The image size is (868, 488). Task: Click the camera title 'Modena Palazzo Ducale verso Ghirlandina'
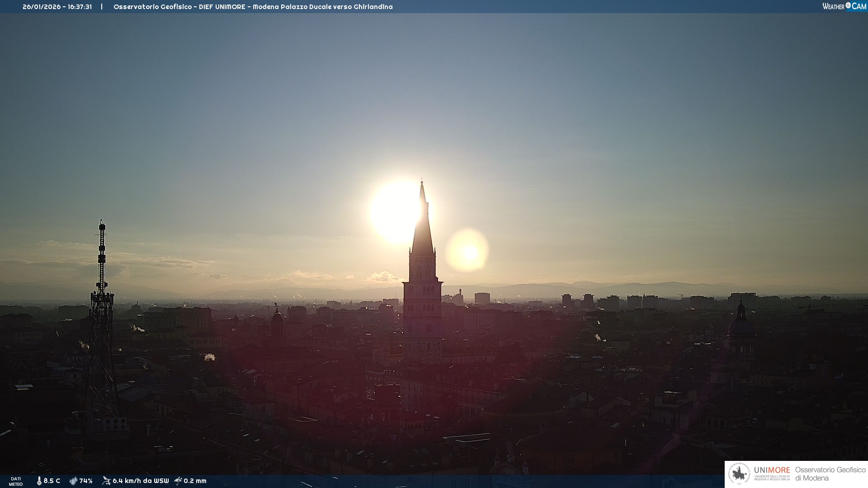[322, 7]
